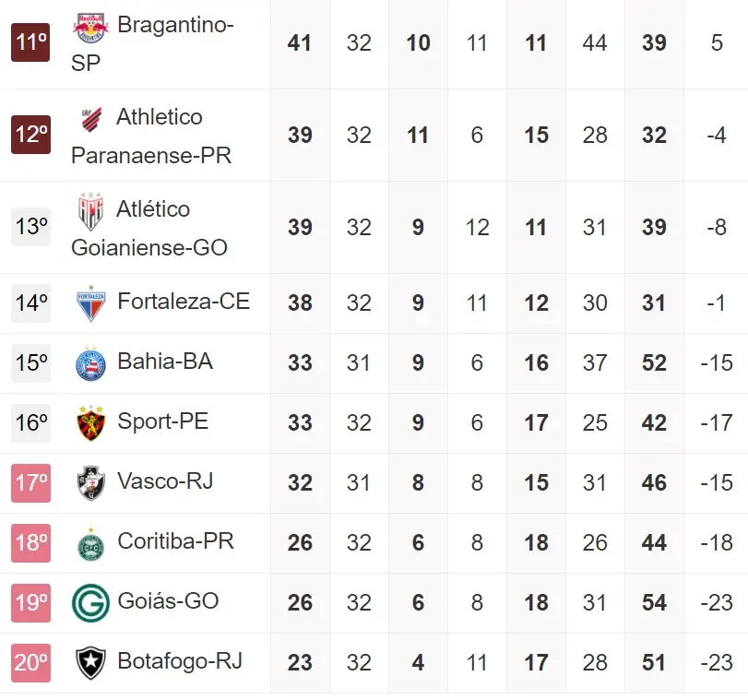Click the Vasco-RJ team crest

(x=90, y=483)
